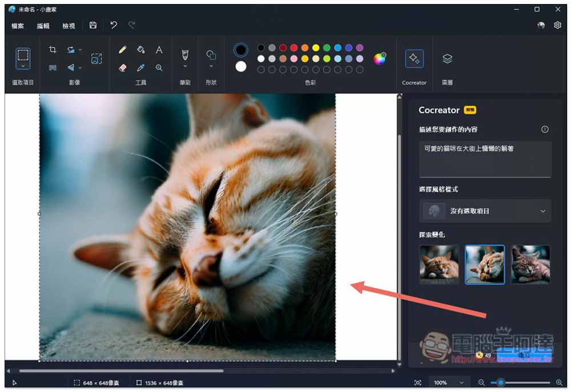The height and width of the screenshot is (392, 571).
Task: Click the scroll right arrow
Action: coord(393,371)
